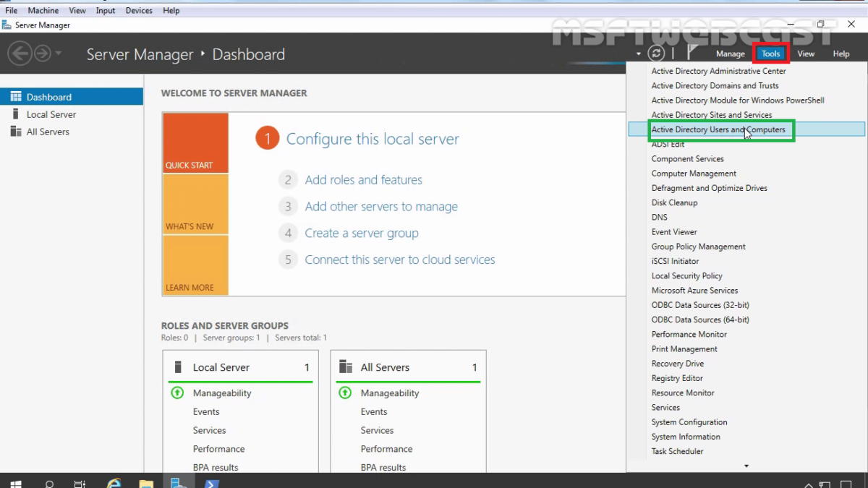Open Defragment and Optimize Drives
This screenshot has width=868, height=488.
point(746,188)
